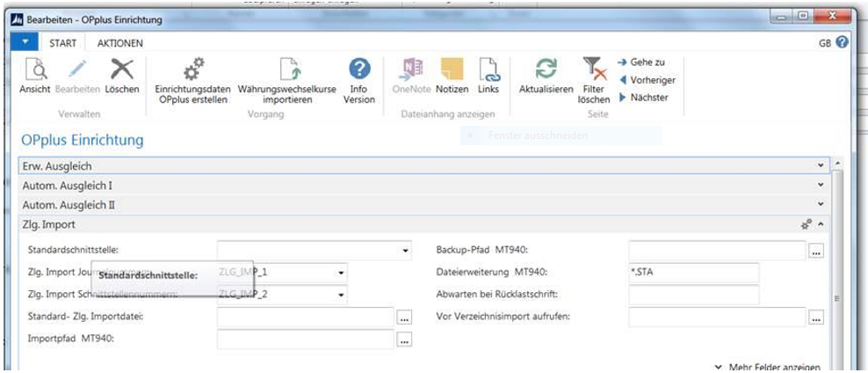Viewport: 868px width, 373px height.
Task: Switch to the START ribbon tab
Action: point(62,43)
